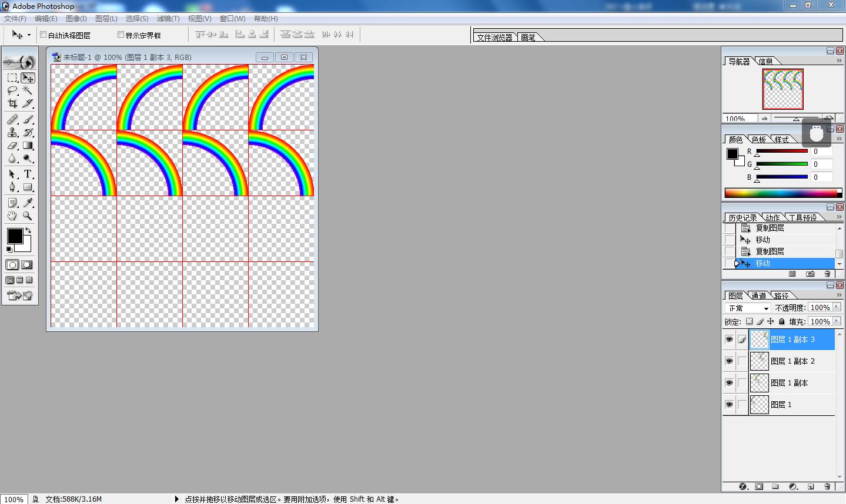Open the 滤镜(T) menu
The width and height of the screenshot is (846, 504).
click(x=168, y=19)
